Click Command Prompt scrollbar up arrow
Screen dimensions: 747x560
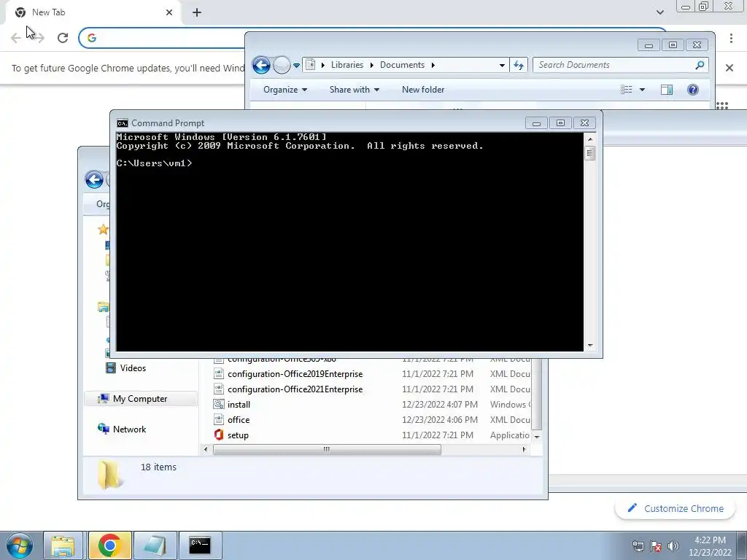(590, 139)
